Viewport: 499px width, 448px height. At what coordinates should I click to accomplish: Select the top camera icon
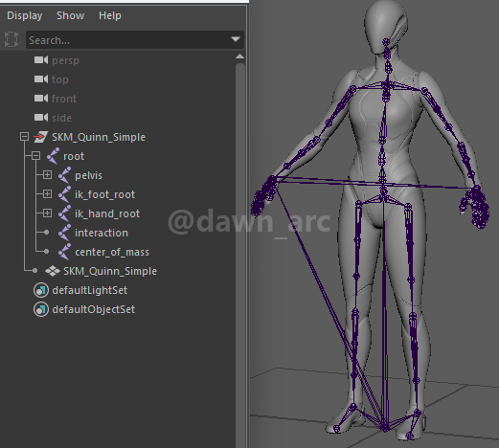tap(41, 79)
